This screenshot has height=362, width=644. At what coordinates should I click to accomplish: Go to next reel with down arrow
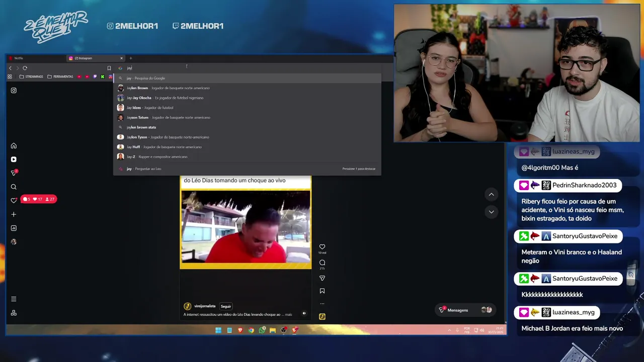[x=491, y=212]
